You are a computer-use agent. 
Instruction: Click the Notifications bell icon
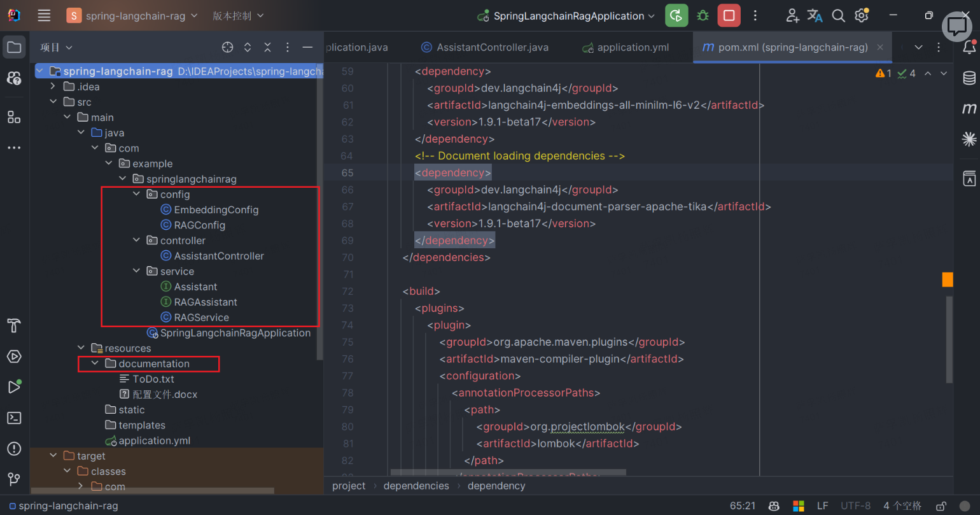click(969, 48)
